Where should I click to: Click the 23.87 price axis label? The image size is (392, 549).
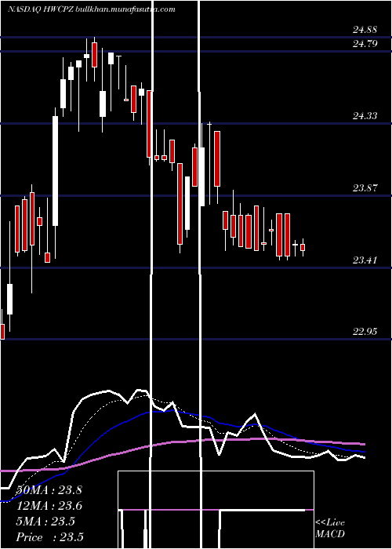(x=365, y=188)
